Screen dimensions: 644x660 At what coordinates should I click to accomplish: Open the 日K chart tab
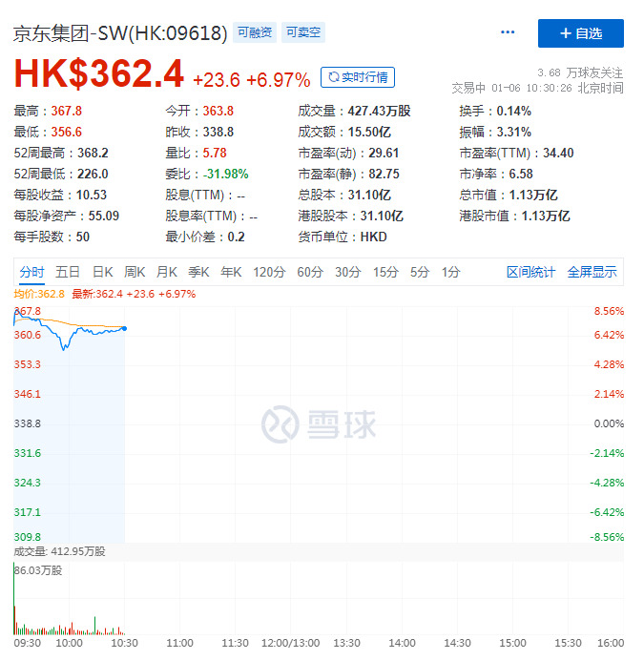102,272
